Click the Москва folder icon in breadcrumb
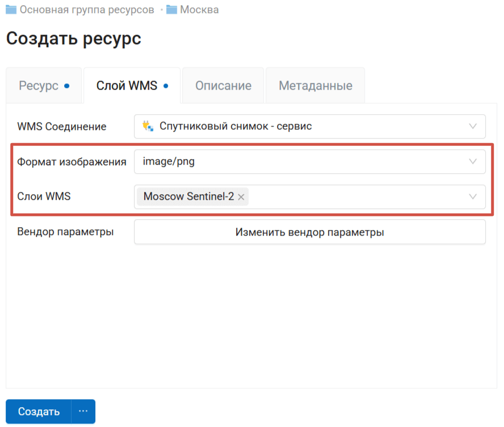Image resolution: width=504 pixels, height=427 pixels. [x=172, y=10]
